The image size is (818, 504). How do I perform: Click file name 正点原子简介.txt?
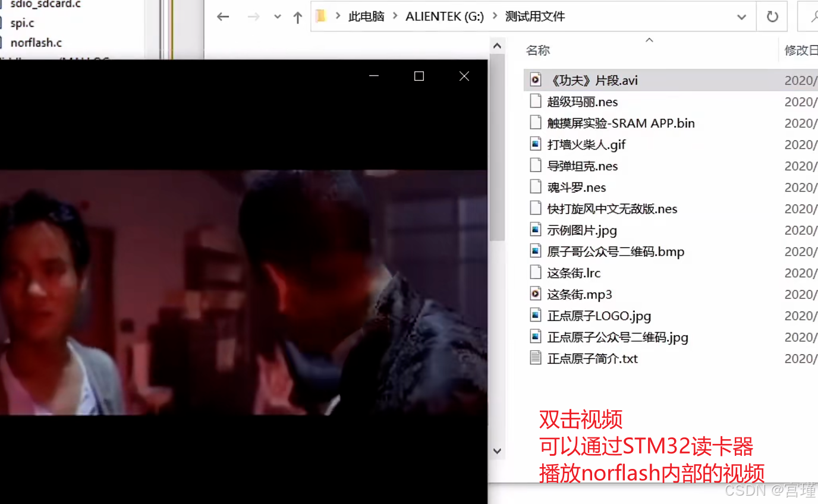(593, 358)
